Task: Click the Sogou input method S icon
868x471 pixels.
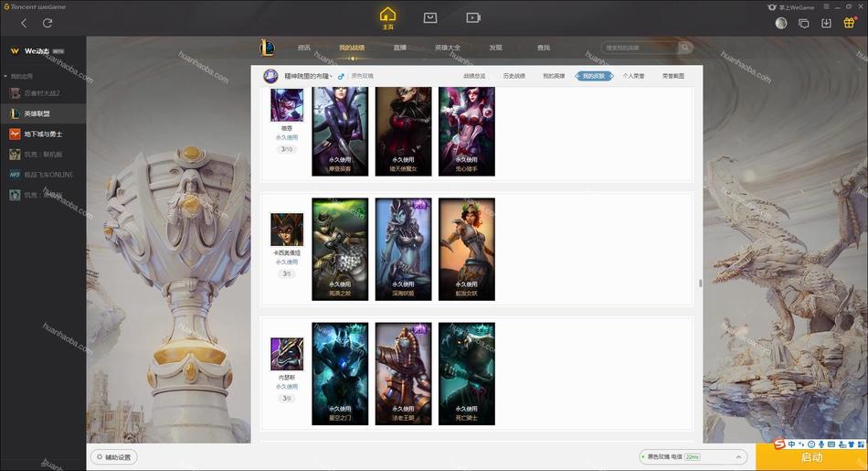Action: click(x=779, y=444)
